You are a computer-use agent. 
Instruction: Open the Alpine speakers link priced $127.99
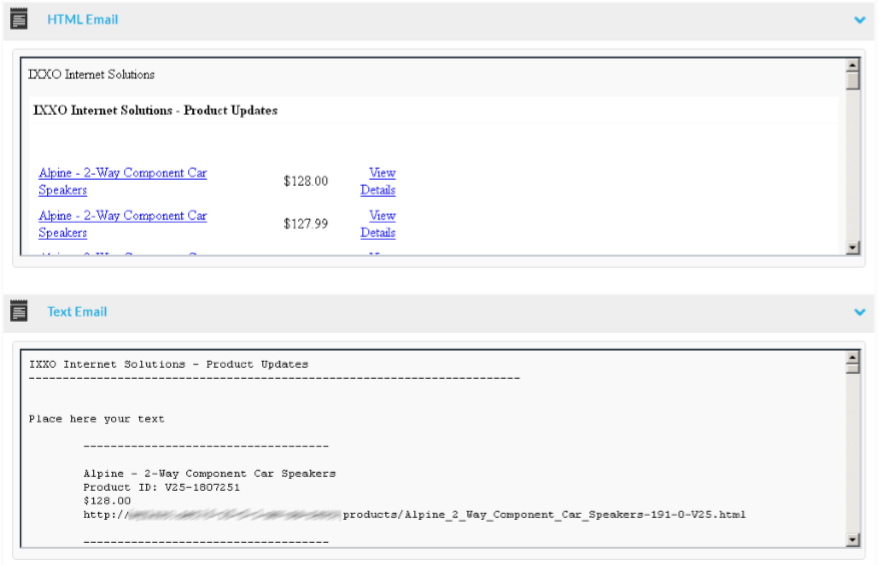pyautogui.click(x=122, y=224)
